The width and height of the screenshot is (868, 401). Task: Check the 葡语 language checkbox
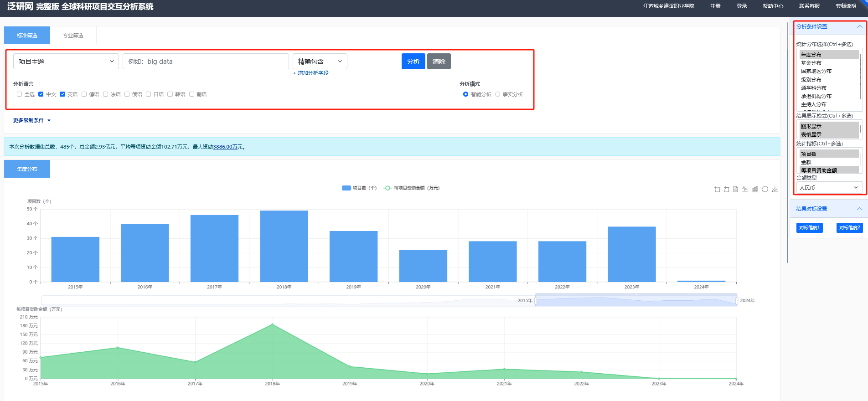point(191,94)
